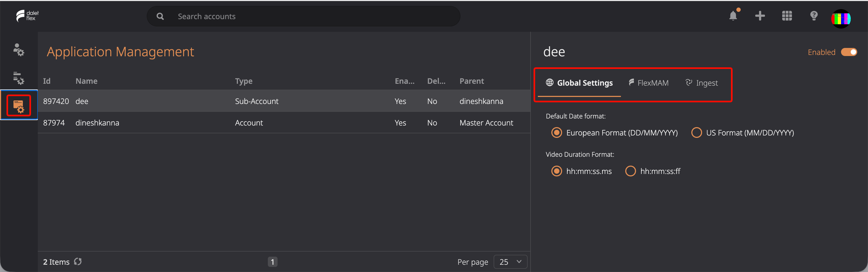
Task: Click the Sub-Account type cell
Action: pos(257,101)
